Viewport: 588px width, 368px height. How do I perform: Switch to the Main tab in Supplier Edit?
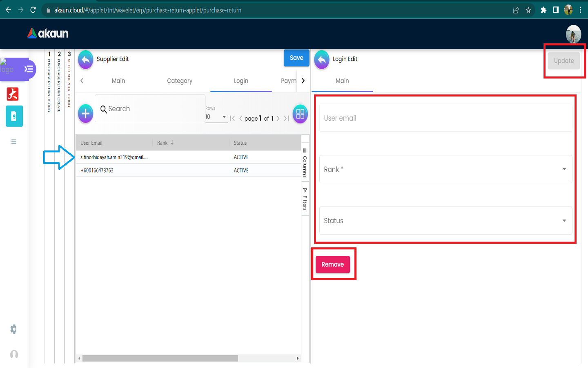[x=118, y=81]
